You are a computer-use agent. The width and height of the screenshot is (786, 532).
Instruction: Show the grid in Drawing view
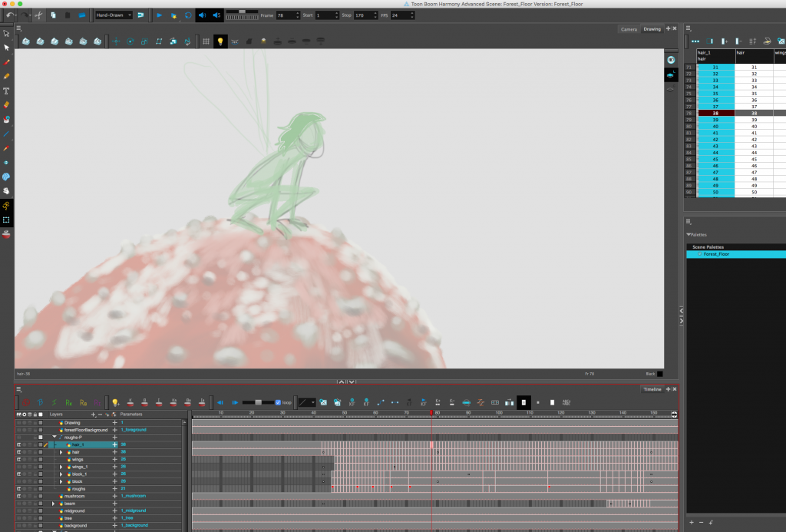click(x=205, y=41)
